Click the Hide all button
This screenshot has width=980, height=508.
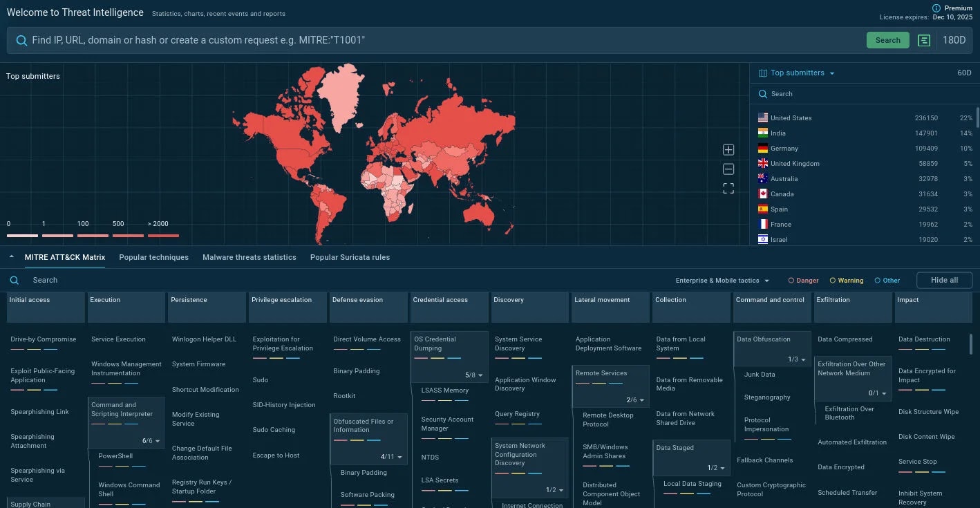click(x=944, y=281)
